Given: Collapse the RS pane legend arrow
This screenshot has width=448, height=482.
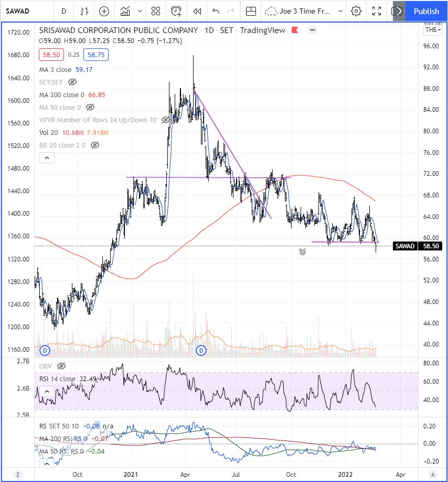Looking at the screenshot, I should click(47, 464).
